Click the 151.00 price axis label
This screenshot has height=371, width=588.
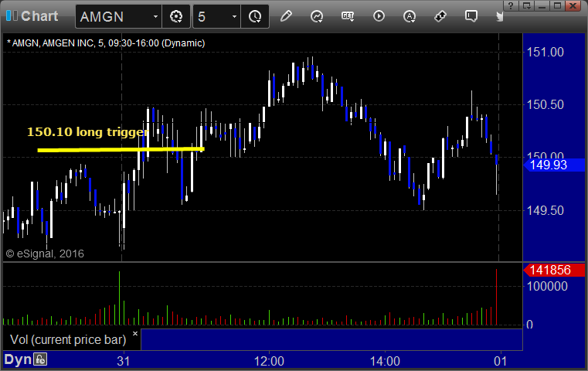click(546, 52)
